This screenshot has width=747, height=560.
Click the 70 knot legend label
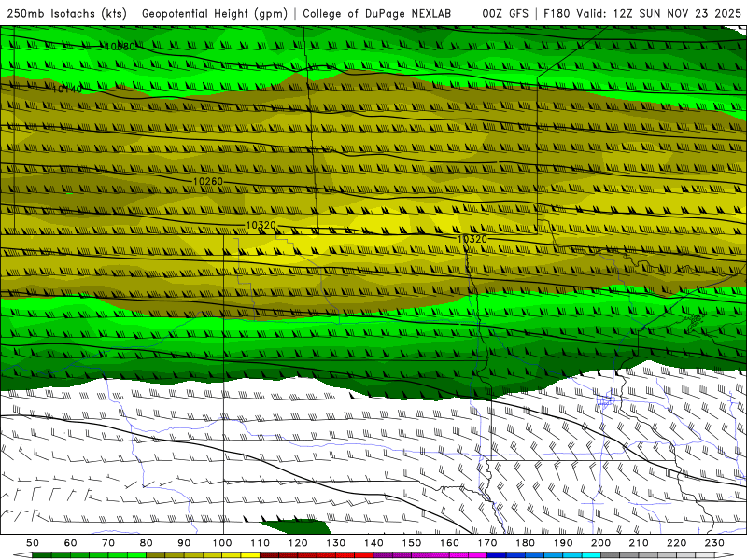pos(108,543)
